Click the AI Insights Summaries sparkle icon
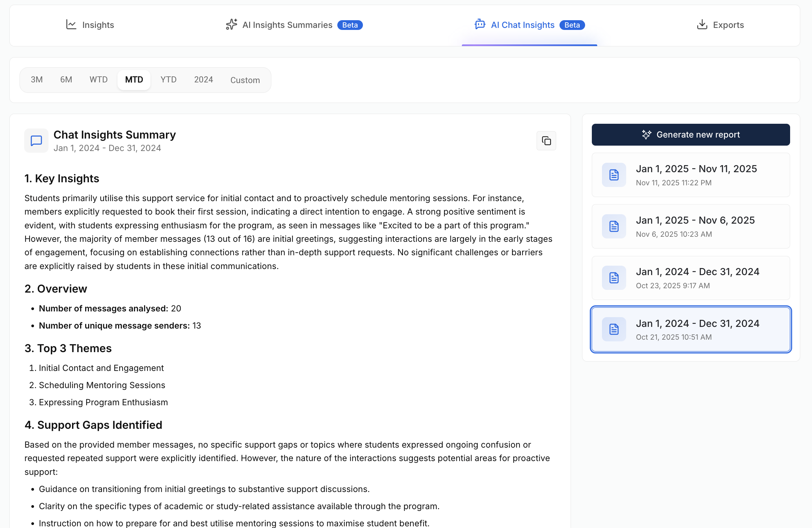This screenshot has width=812, height=528. point(231,25)
